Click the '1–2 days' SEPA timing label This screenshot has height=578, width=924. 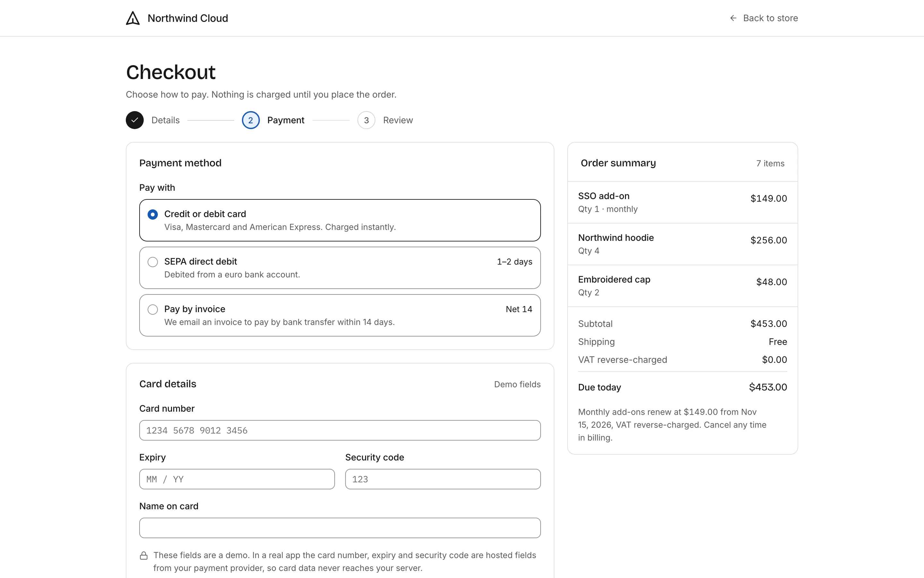(514, 261)
